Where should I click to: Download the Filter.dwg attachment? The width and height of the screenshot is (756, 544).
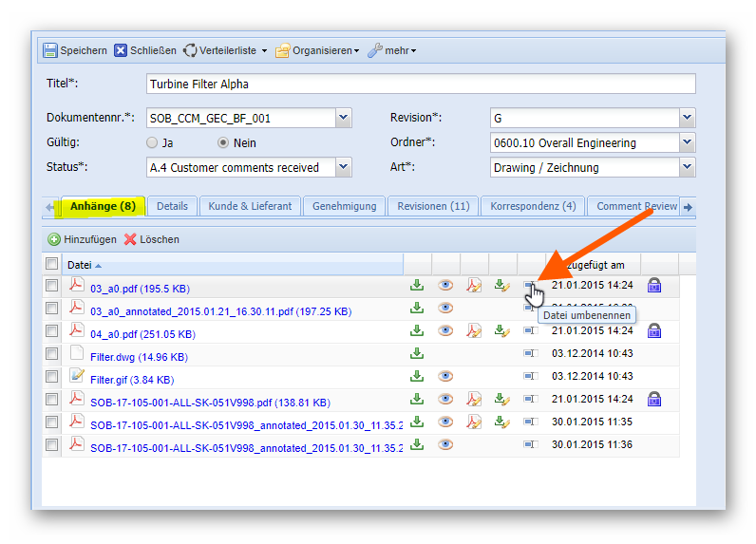tap(416, 353)
